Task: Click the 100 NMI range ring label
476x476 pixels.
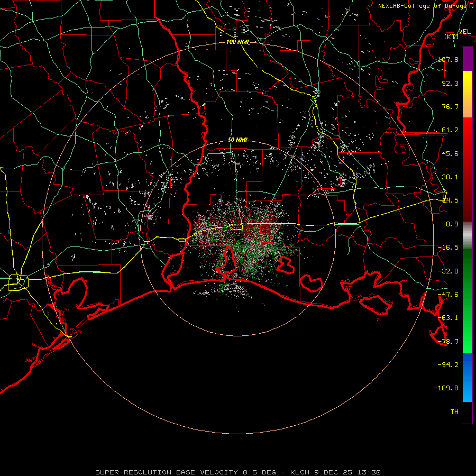Action: pos(237,42)
